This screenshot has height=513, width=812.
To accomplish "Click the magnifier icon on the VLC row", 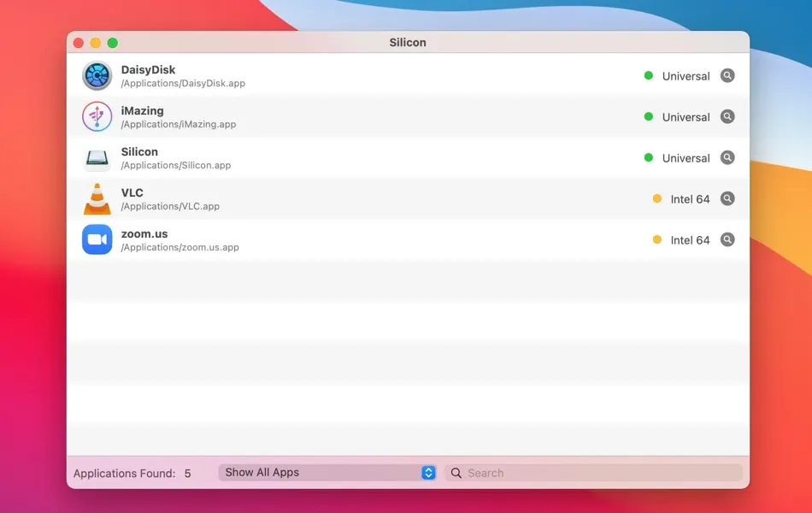I will click(727, 198).
